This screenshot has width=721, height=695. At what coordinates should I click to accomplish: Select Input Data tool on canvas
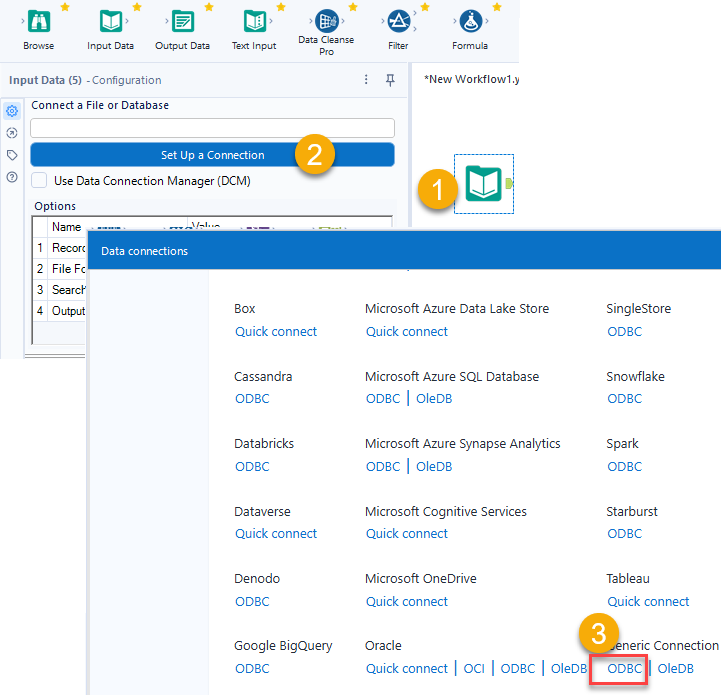(483, 184)
